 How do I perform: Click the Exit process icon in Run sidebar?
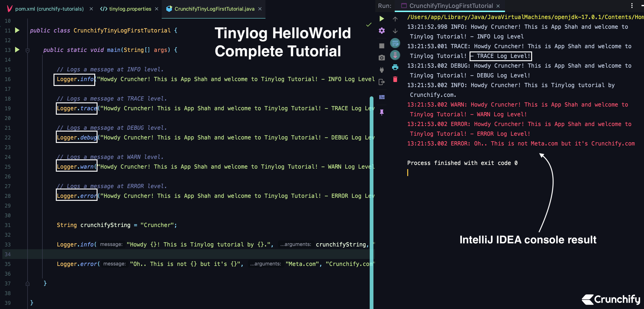pyautogui.click(x=382, y=82)
